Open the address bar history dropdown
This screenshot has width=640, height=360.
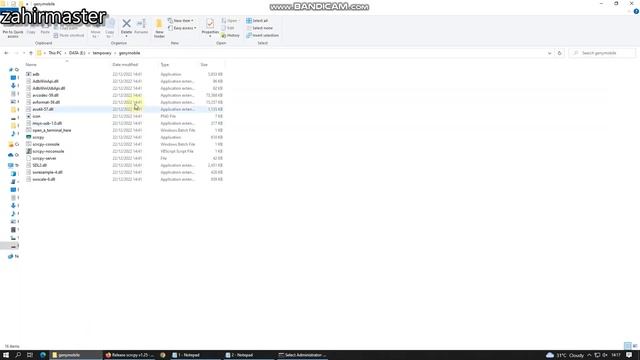pos(549,53)
